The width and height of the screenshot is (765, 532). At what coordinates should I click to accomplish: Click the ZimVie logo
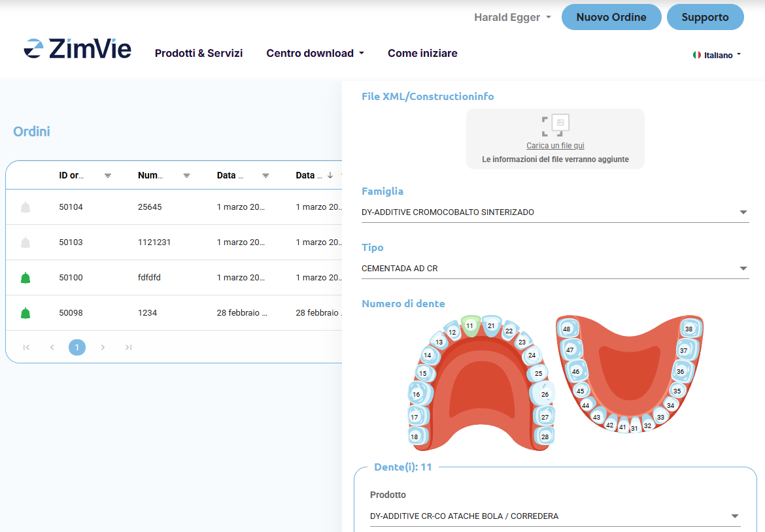[78, 49]
